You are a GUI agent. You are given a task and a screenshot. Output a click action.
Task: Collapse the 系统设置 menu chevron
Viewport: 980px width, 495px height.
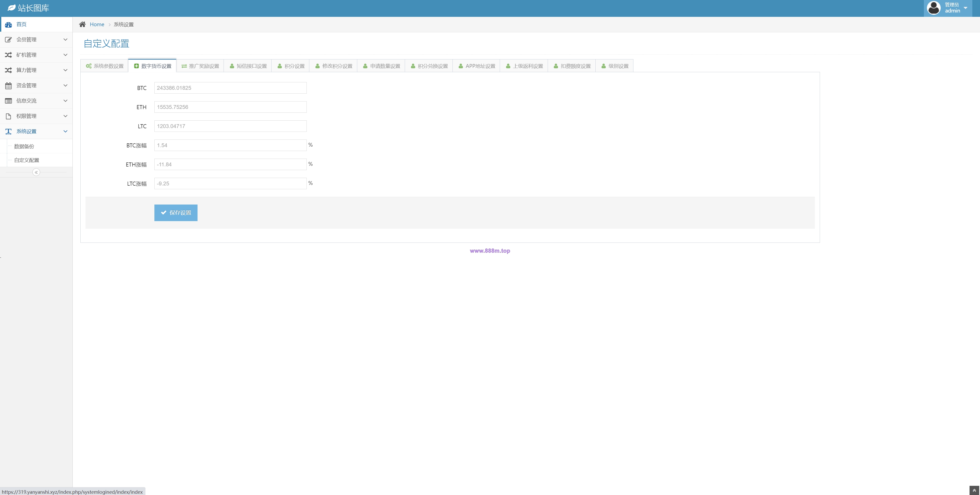click(x=65, y=131)
